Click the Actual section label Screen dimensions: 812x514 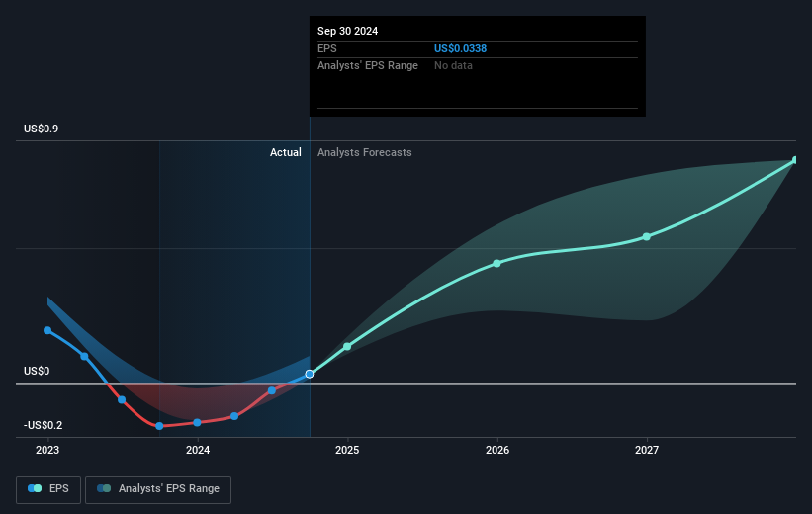click(x=286, y=152)
